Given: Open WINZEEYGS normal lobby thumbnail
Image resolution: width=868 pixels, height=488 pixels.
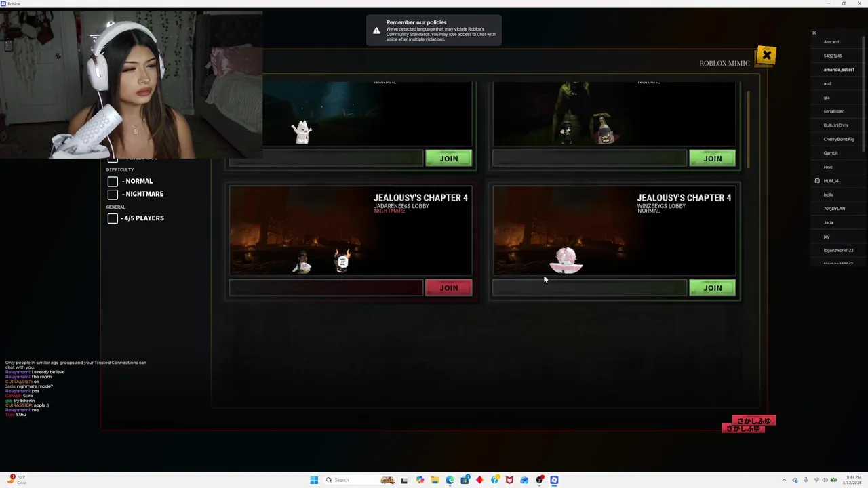Looking at the screenshot, I should 614,231.
